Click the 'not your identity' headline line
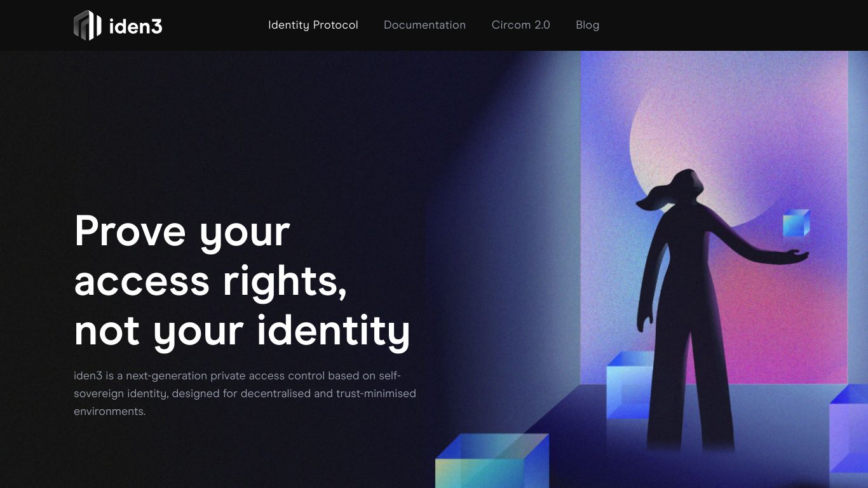Screen dimensions: 868x488 tap(242, 332)
